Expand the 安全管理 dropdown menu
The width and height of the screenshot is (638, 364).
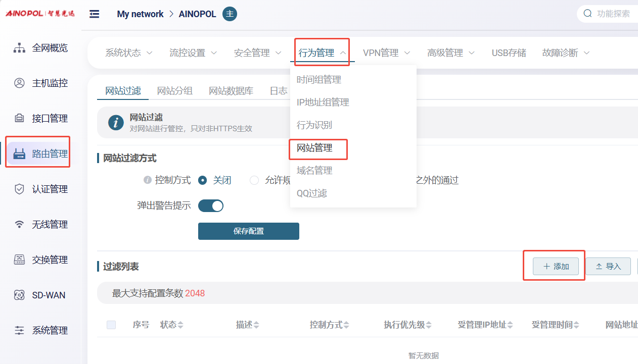click(x=257, y=53)
